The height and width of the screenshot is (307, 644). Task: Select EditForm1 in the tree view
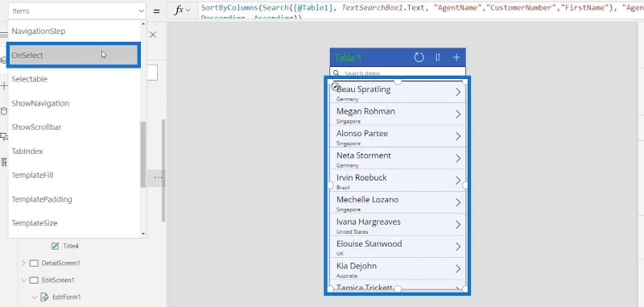[x=67, y=297]
